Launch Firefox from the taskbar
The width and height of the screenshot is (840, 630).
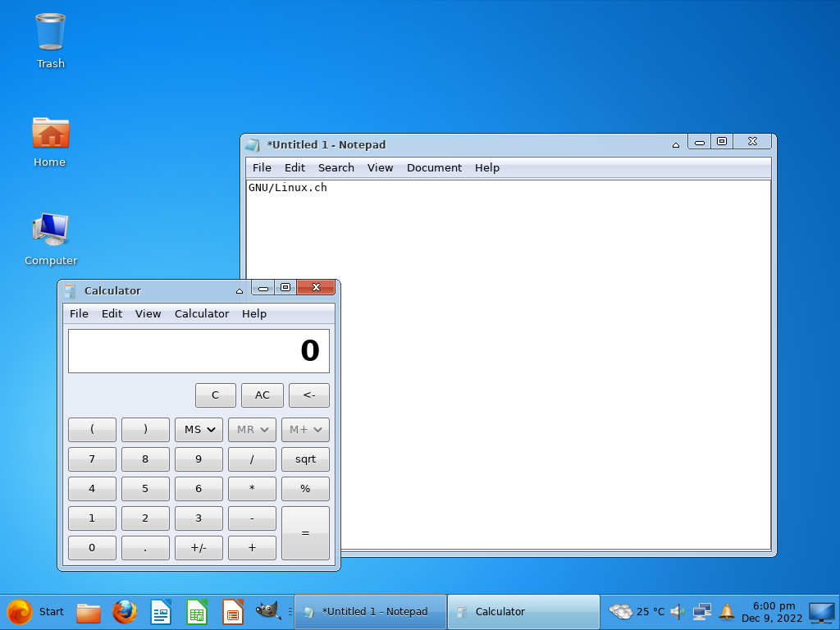click(125, 612)
